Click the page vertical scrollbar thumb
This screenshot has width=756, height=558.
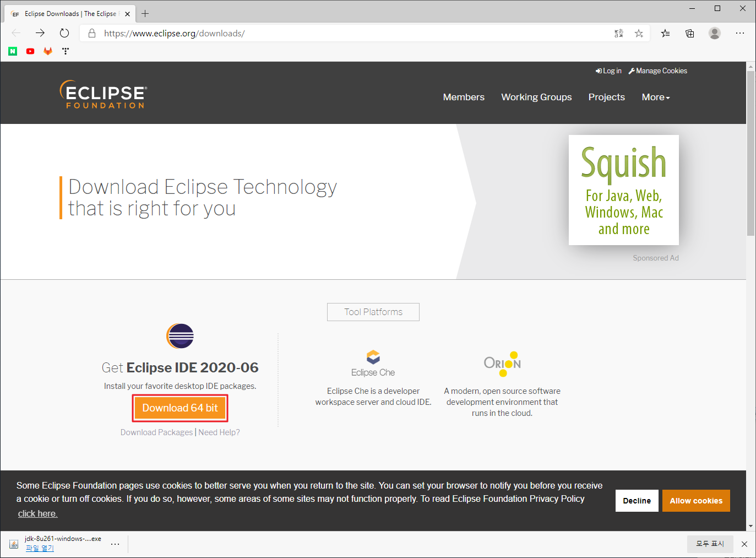pyautogui.click(x=751, y=153)
